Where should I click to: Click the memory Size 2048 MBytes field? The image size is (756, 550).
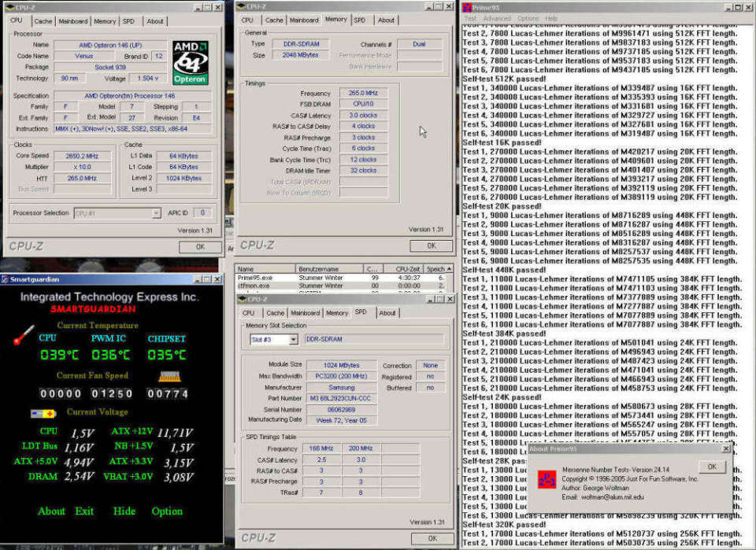click(x=300, y=55)
